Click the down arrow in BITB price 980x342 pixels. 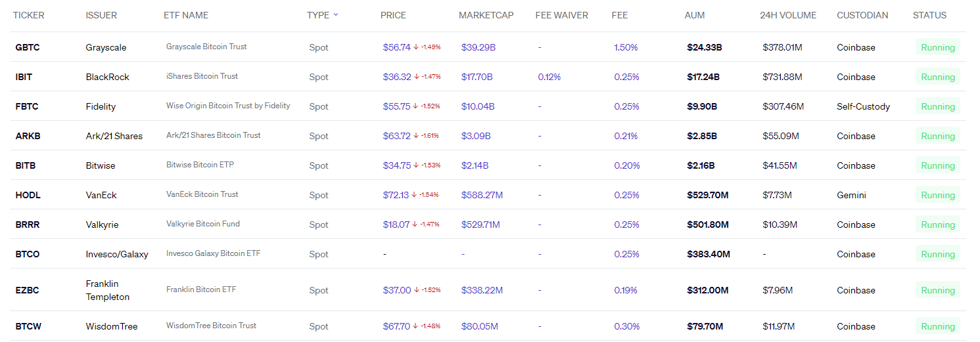[x=416, y=165]
